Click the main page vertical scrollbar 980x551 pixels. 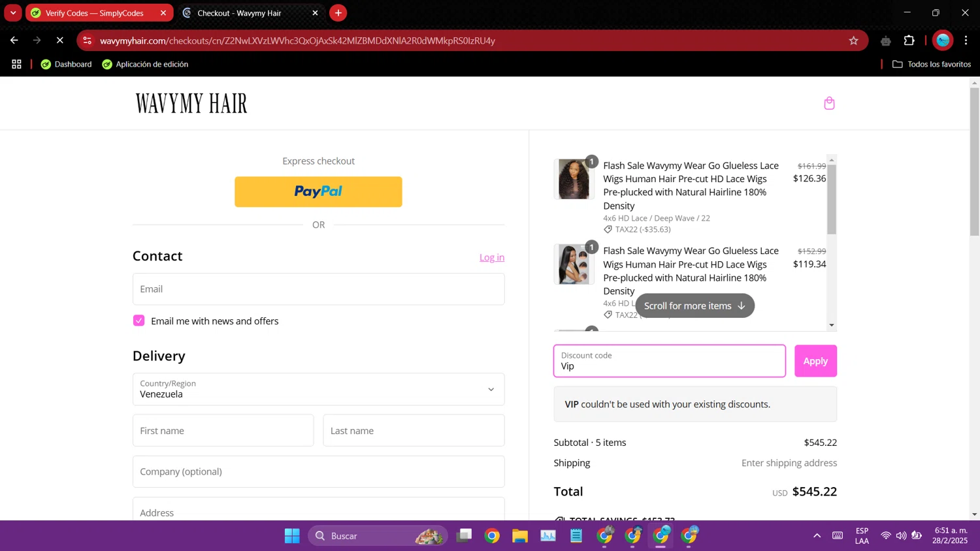[x=974, y=162]
